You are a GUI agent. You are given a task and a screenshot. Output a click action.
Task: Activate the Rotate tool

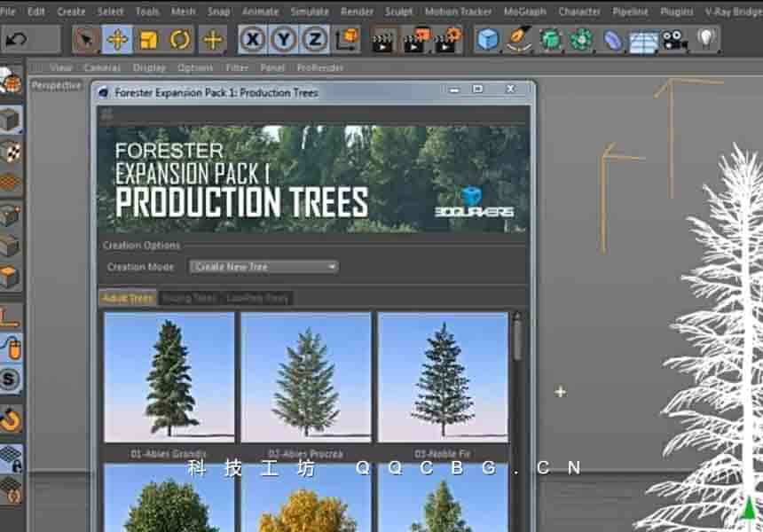point(180,39)
